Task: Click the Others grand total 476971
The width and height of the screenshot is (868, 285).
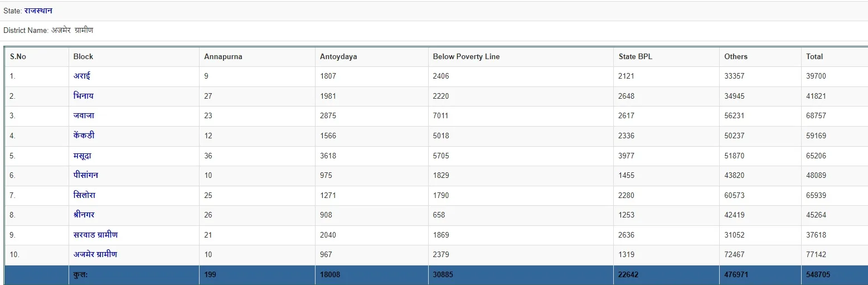Action: tap(736, 275)
